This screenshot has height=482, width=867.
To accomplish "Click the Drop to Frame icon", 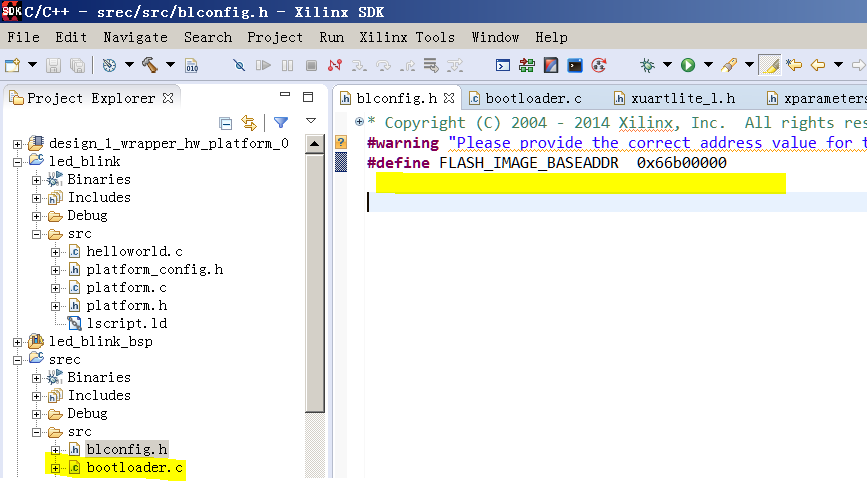I will pos(431,65).
